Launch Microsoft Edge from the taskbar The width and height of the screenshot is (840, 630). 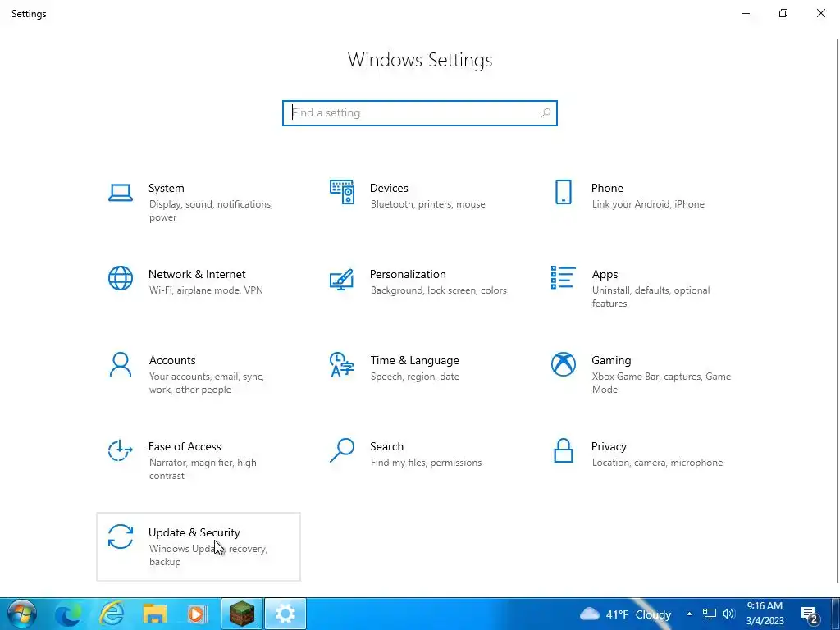(68, 614)
